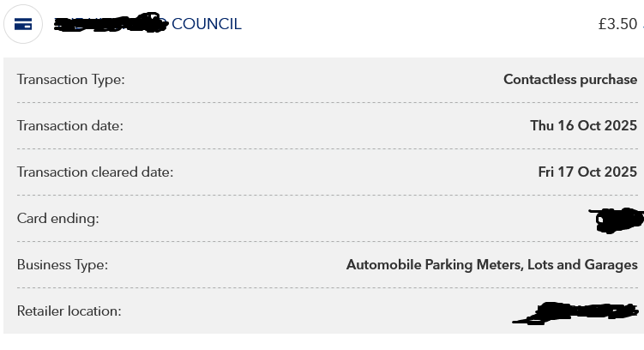Click the card icon beside the merchant name

tap(23, 24)
